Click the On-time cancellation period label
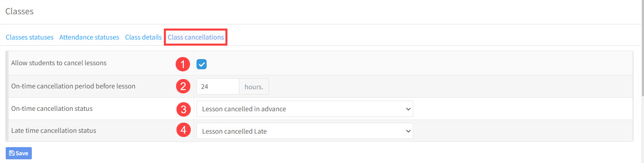The width and height of the screenshot is (644, 163). (73, 86)
